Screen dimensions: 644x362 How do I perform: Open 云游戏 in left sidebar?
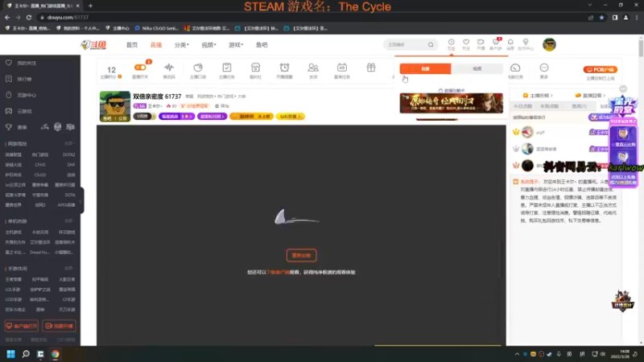click(24, 111)
